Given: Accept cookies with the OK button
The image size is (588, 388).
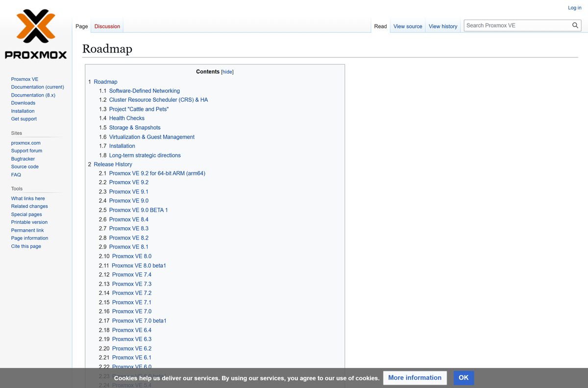Looking at the screenshot, I should [464, 378].
